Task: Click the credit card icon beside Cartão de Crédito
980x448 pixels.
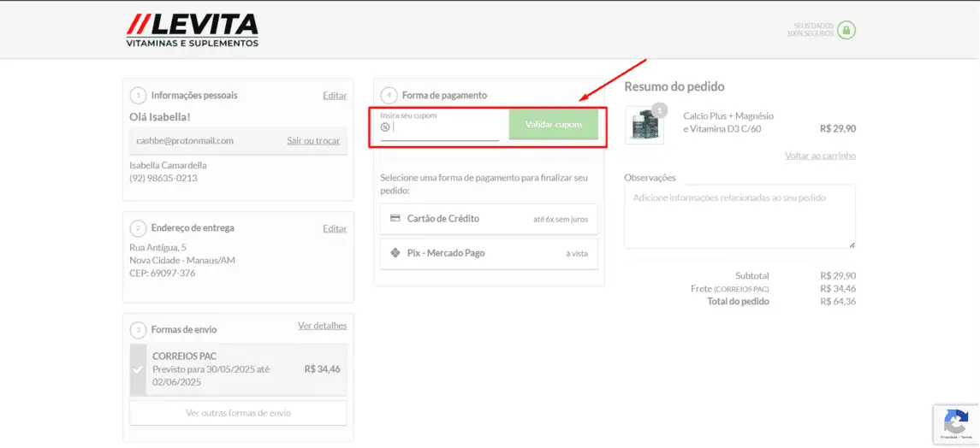Action: [395, 218]
